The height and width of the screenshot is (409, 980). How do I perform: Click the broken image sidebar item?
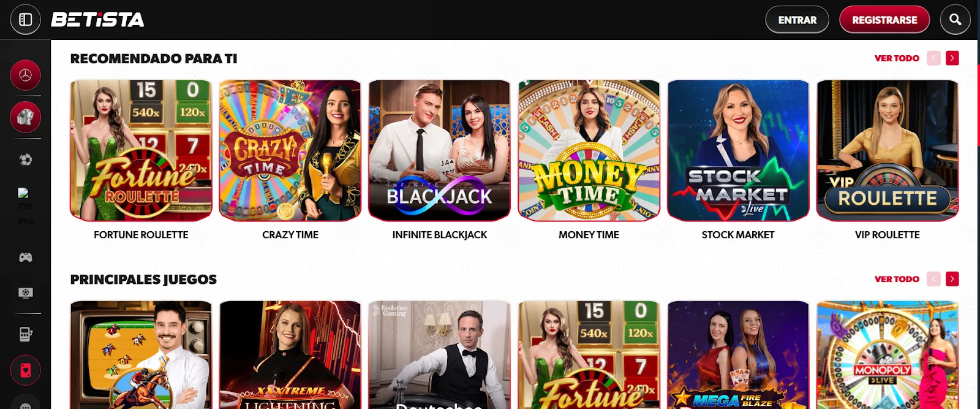click(x=25, y=206)
